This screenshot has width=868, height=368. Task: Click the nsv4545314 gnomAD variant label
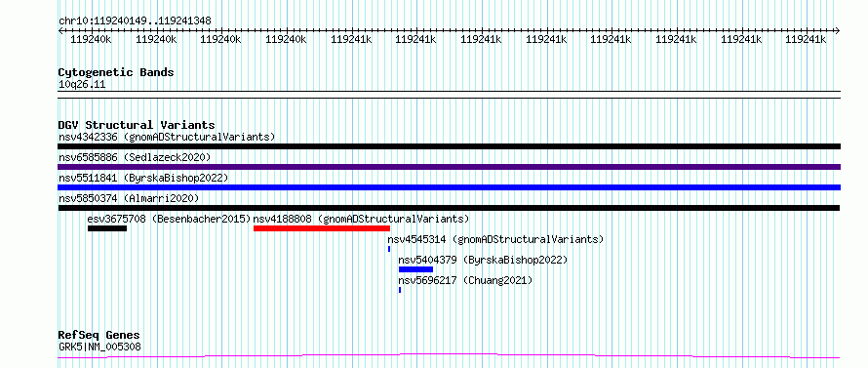click(x=495, y=239)
